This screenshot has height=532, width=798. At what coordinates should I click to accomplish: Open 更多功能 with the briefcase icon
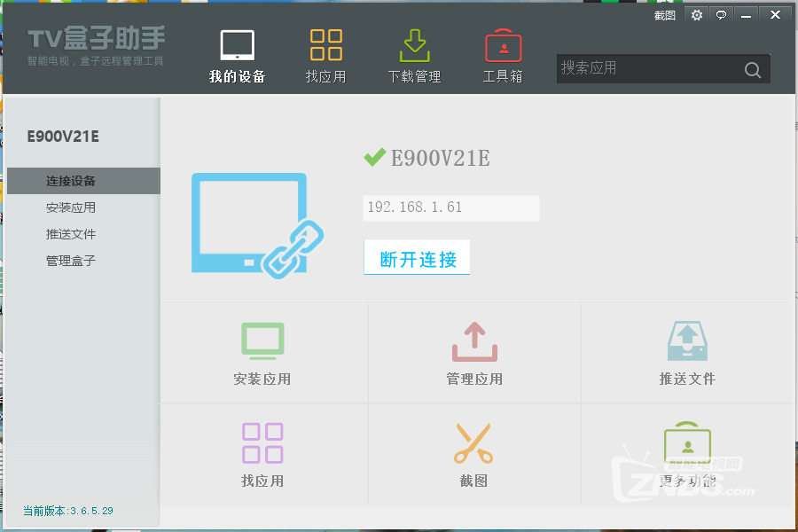pyautogui.click(x=685, y=442)
